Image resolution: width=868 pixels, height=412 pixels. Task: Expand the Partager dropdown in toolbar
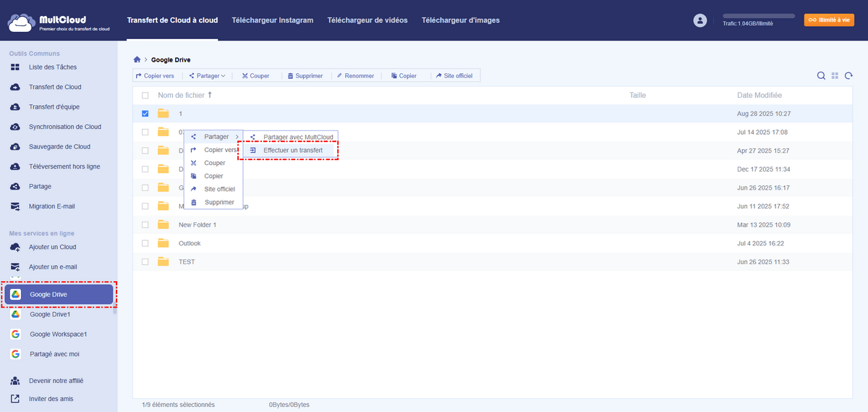pyautogui.click(x=208, y=75)
